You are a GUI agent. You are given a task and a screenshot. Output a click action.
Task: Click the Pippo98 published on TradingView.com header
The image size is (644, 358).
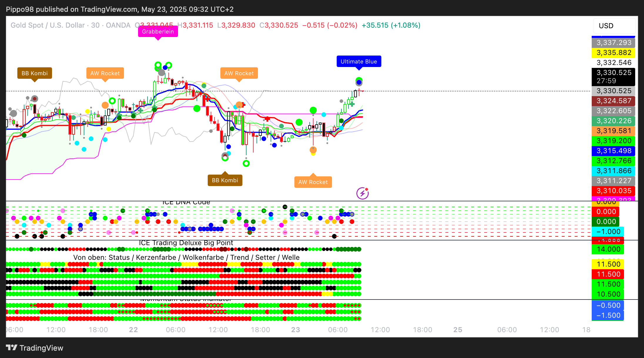pyautogui.click(x=120, y=9)
